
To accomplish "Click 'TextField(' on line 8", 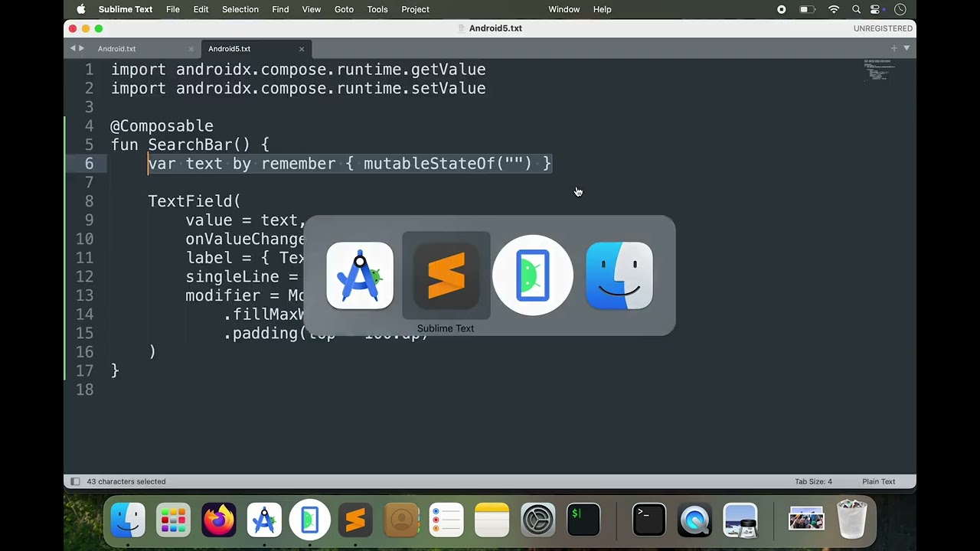I will pyautogui.click(x=194, y=201).
